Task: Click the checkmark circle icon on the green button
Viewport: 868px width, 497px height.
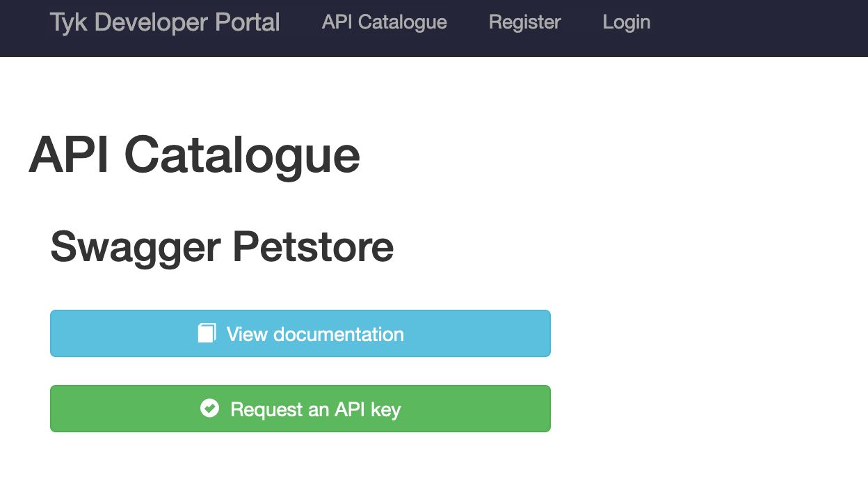Action: [x=209, y=409]
